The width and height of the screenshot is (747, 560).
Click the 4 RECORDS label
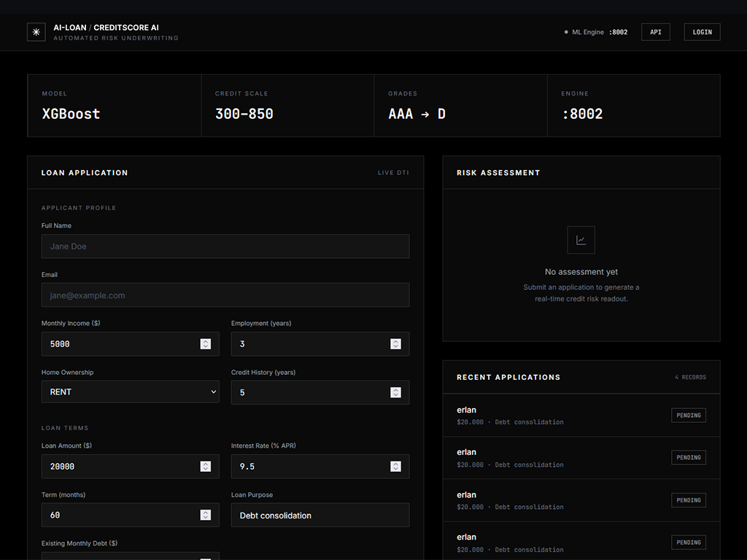pyautogui.click(x=690, y=377)
